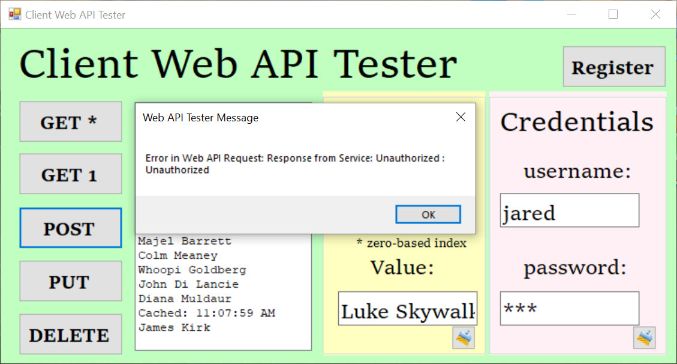Screen dimensions: 677x364
Task: Send a POST request
Action: coord(70,228)
